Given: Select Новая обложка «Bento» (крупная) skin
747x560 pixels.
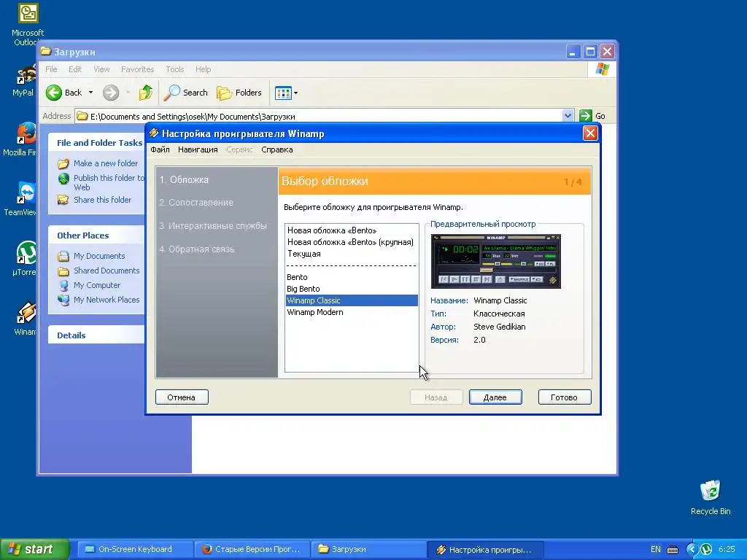Looking at the screenshot, I should 352,242.
